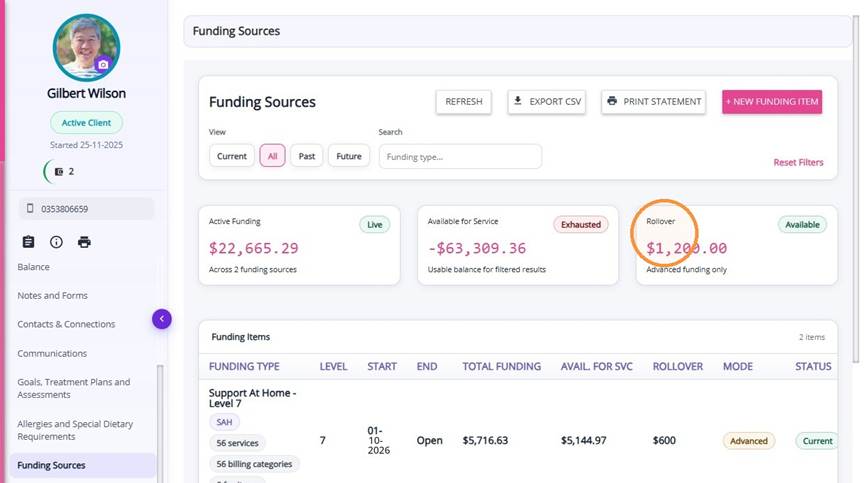The width and height of the screenshot is (864, 483).
Task: Click the Advanced mode badge
Action: [x=749, y=441]
